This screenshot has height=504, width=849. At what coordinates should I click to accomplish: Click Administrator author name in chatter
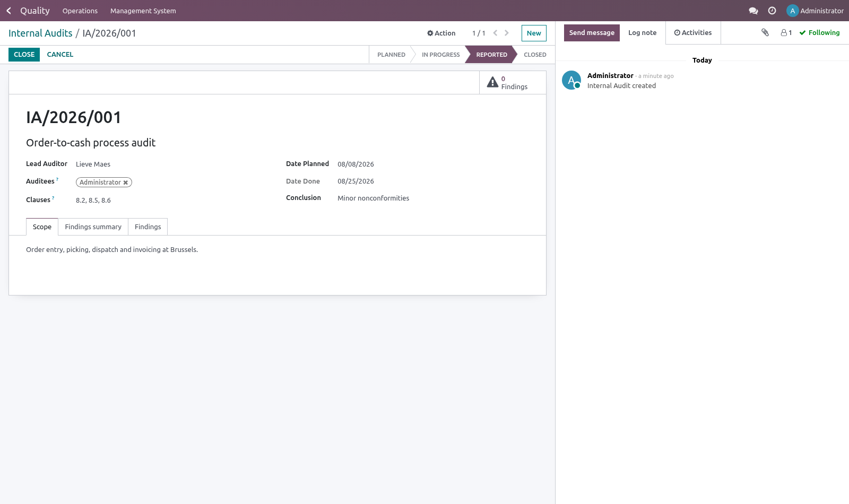[x=610, y=76]
